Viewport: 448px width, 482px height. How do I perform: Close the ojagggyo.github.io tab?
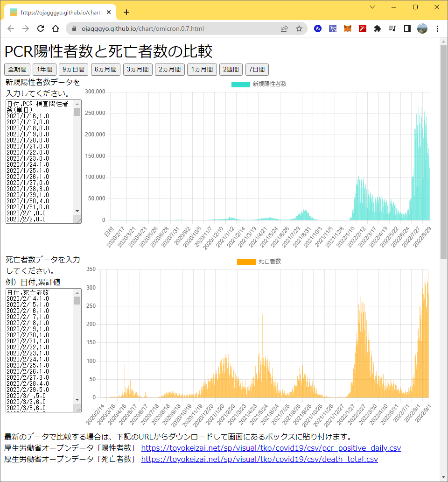pos(109,12)
